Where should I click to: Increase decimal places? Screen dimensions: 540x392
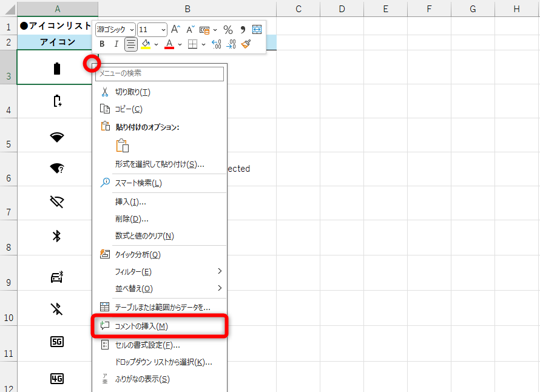(216, 44)
